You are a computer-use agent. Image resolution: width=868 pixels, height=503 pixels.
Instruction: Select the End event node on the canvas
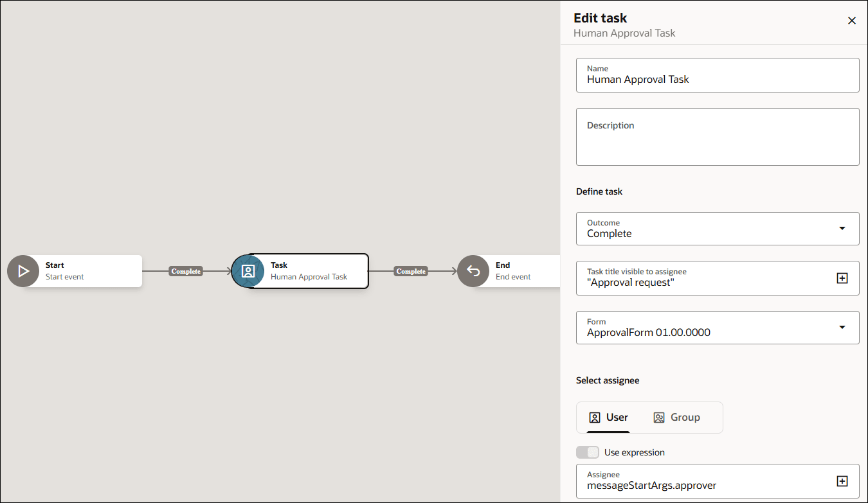tap(514, 271)
